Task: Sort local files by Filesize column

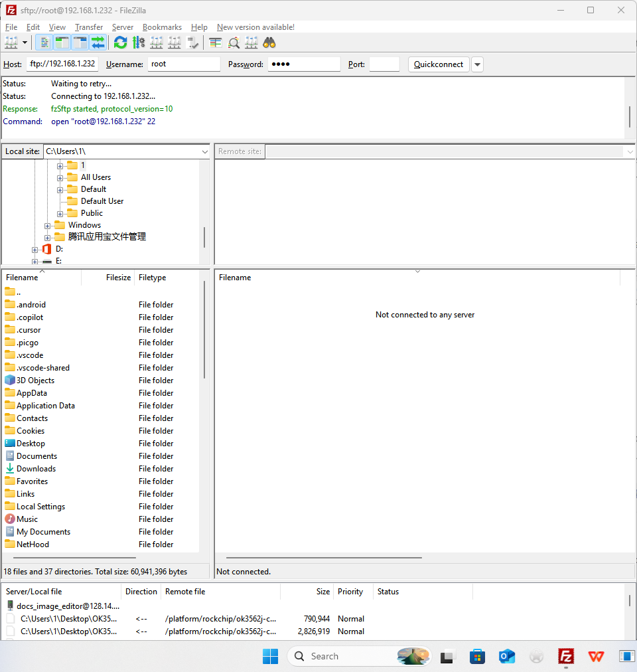Action: point(108,278)
